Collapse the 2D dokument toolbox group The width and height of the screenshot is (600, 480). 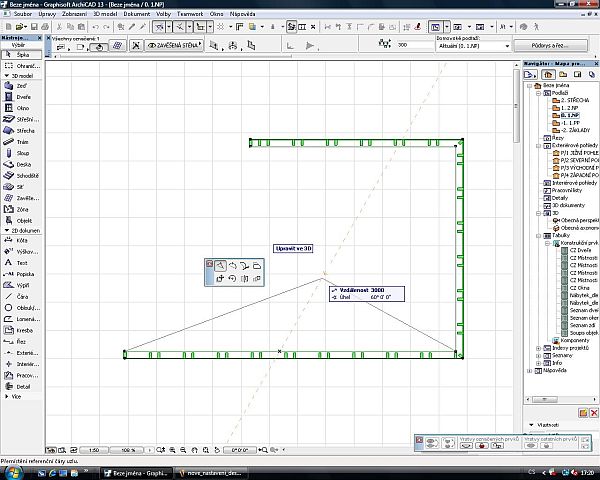click(x=7, y=230)
